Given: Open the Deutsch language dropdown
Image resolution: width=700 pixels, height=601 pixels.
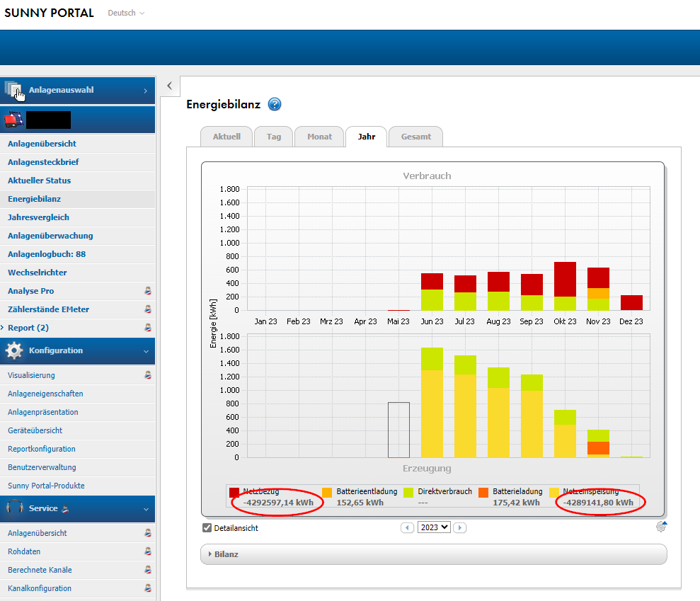Looking at the screenshot, I should pyautogui.click(x=126, y=13).
